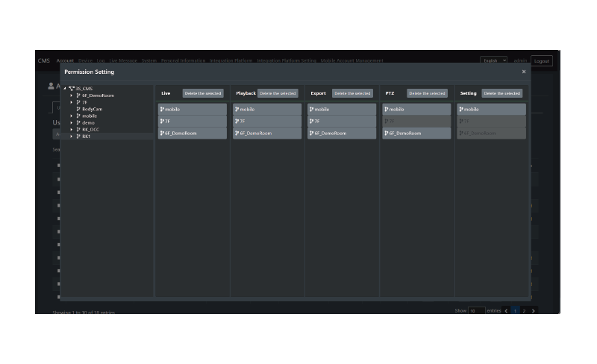Open Personal Information in CMS navbar

coord(183,60)
